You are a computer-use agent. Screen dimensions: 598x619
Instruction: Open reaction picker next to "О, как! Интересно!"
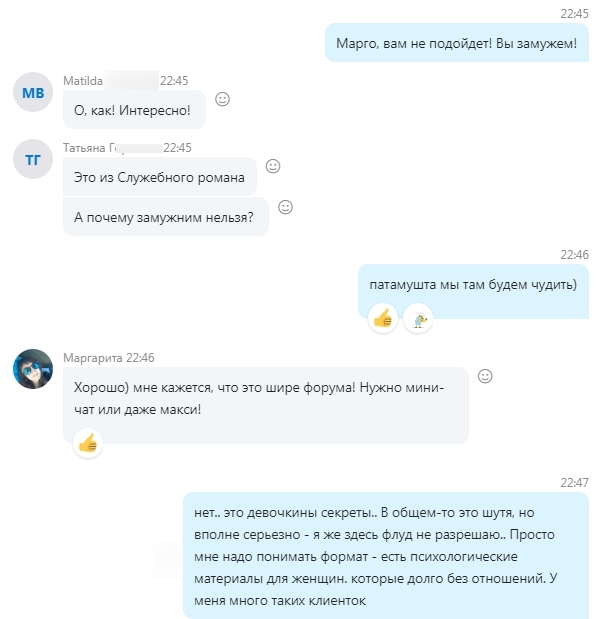pyautogui.click(x=222, y=99)
